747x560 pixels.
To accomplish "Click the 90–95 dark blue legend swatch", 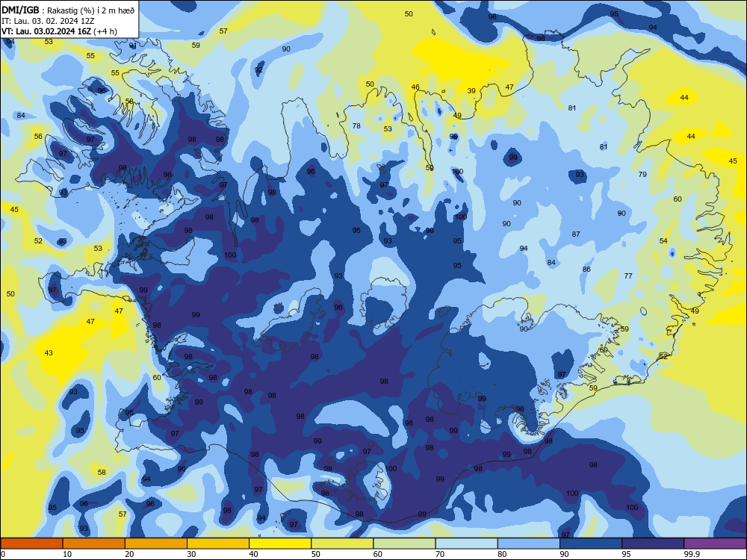I will point(591,544).
